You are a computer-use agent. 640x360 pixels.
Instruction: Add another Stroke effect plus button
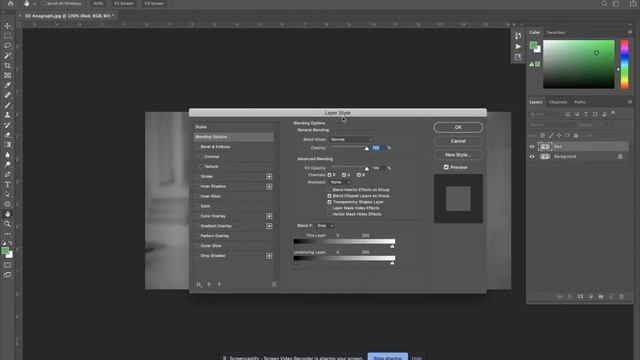coord(269,177)
